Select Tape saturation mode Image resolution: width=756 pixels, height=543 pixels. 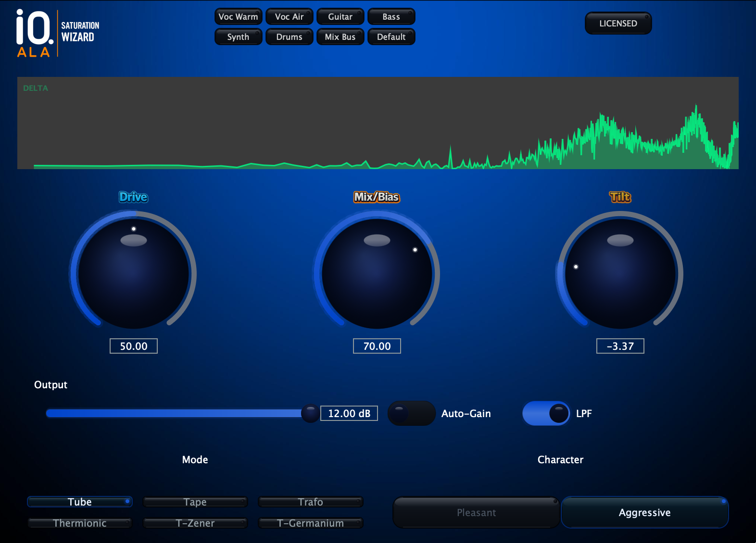point(195,502)
